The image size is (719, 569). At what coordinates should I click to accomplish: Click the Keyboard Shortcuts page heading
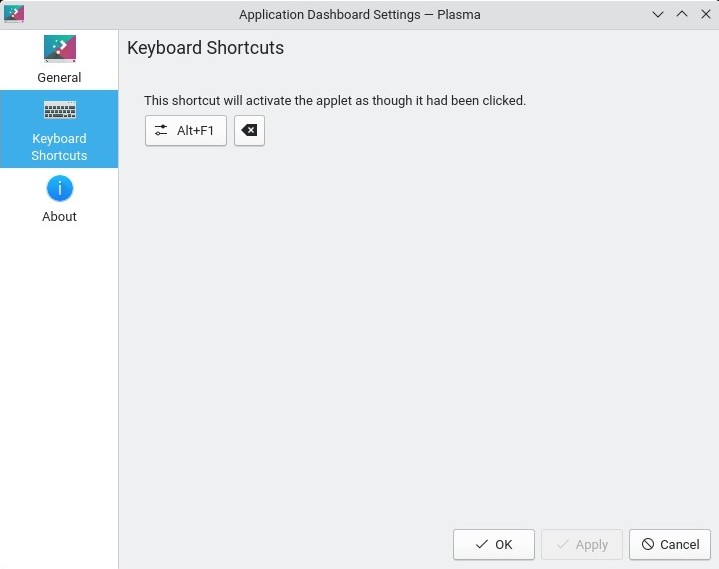(x=206, y=48)
